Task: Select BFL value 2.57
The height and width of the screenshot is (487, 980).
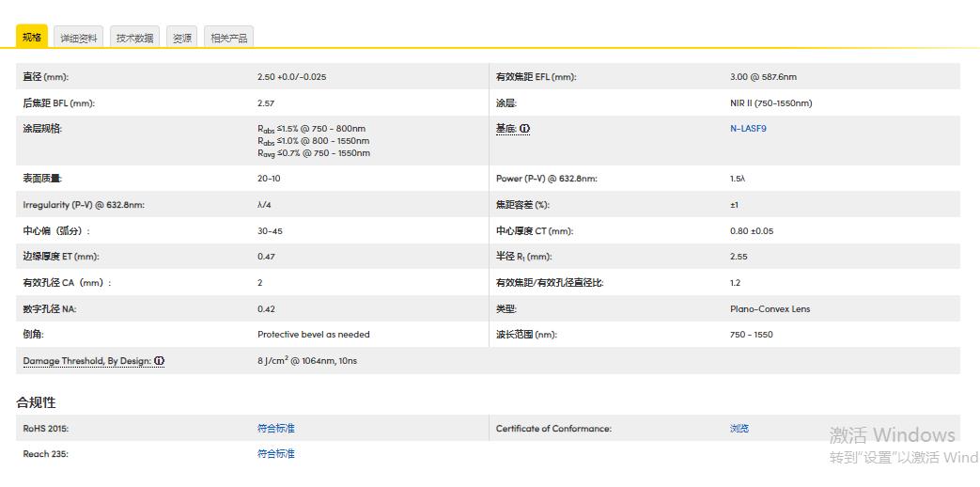Action: tap(266, 103)
